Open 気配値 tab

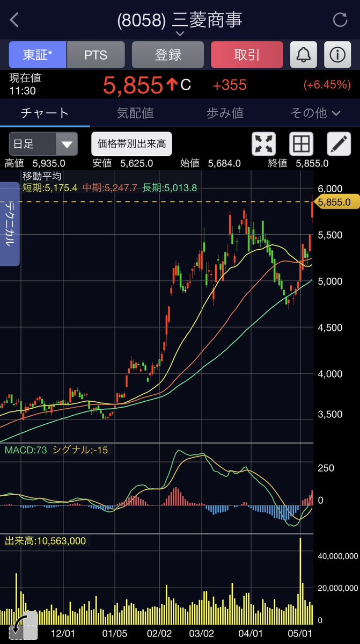pos(135,113)
